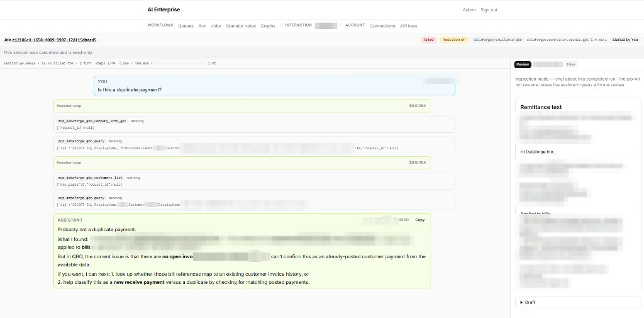
Task: Open the AI Enterprise home logo
Action: [164, 9]
